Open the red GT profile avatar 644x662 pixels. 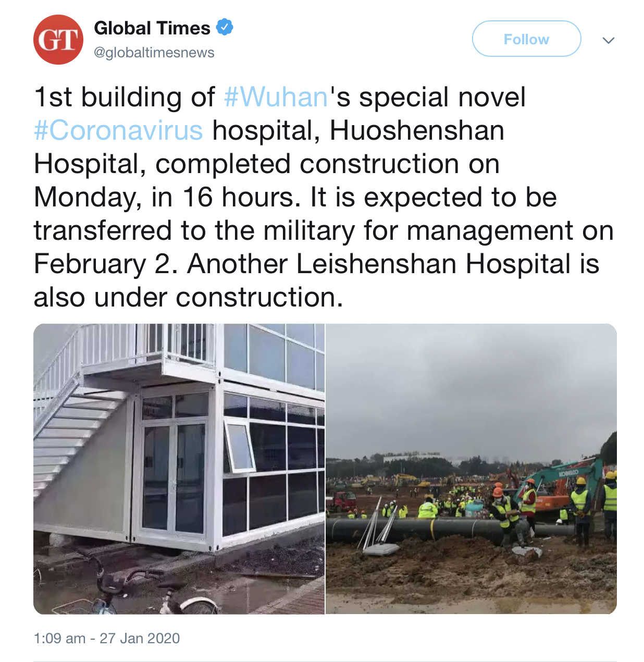click(x=58, y=40)
